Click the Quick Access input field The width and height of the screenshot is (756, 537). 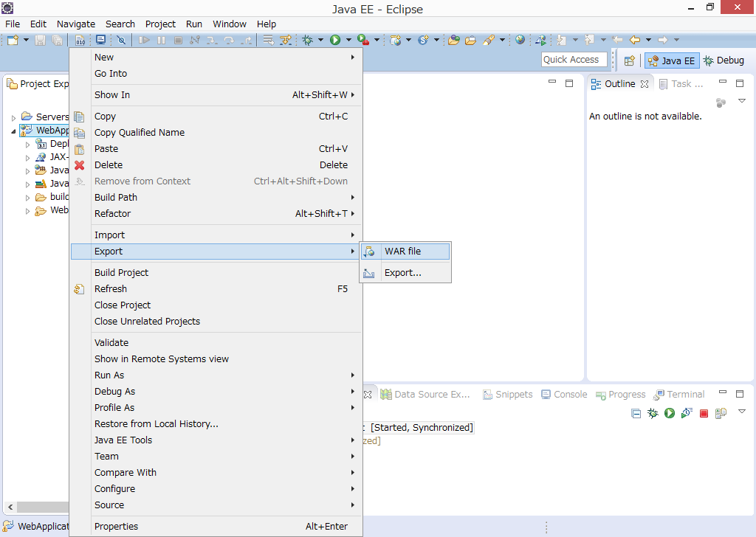pos(574,59)
